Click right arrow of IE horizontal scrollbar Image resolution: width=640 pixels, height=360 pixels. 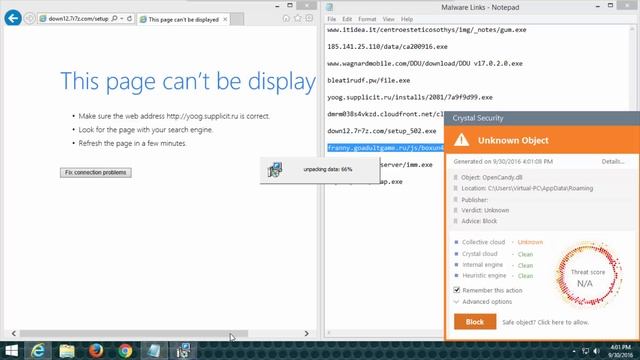click(307, 333)
